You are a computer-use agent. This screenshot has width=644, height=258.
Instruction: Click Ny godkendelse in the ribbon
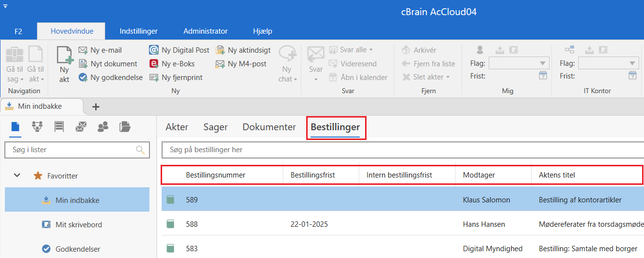(110, 78)
